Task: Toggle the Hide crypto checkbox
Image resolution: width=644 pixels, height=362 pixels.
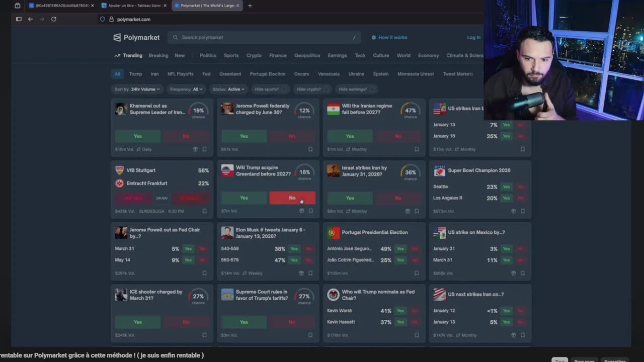Action: 327,89
